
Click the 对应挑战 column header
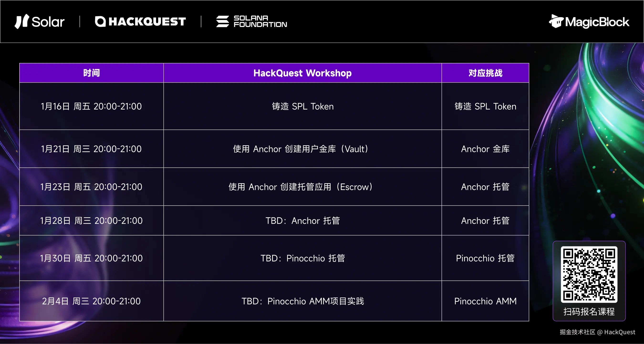485,73
